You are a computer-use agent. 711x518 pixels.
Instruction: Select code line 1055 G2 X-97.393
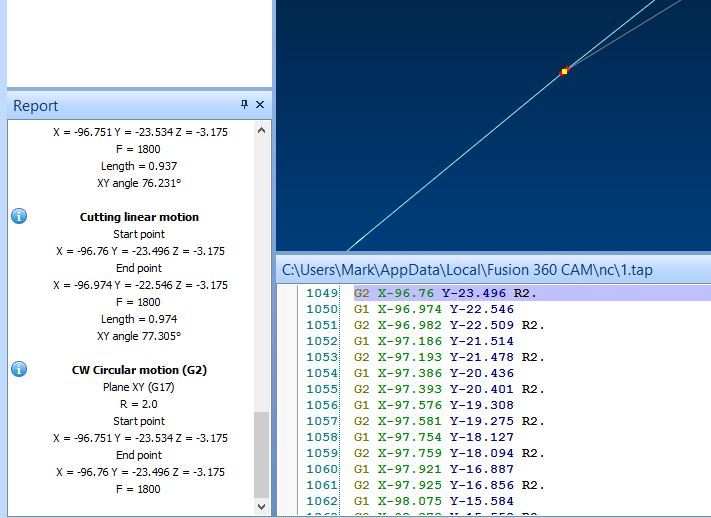tap(449, 389)
